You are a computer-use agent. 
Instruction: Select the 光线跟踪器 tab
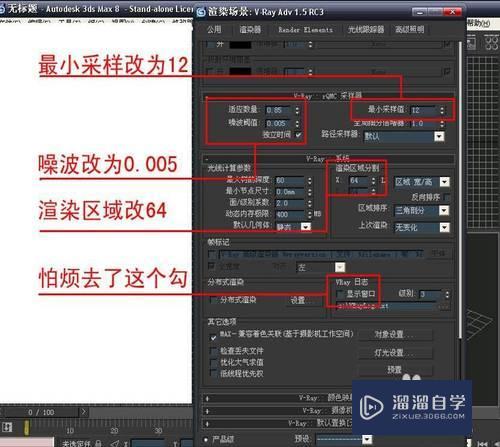[x=366, y=30]
